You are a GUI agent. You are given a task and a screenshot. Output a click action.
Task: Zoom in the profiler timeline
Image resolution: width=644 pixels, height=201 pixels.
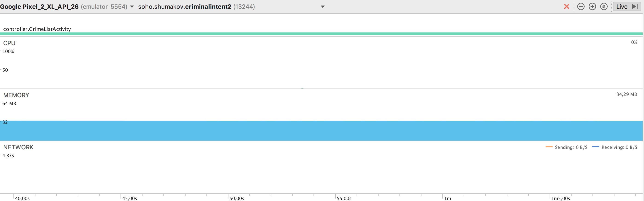(592, 6)
